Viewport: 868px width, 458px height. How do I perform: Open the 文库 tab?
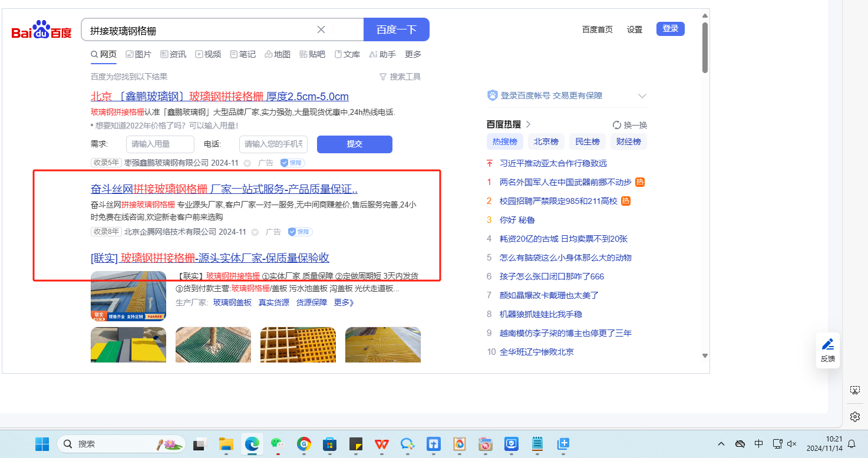coord(347,54)
